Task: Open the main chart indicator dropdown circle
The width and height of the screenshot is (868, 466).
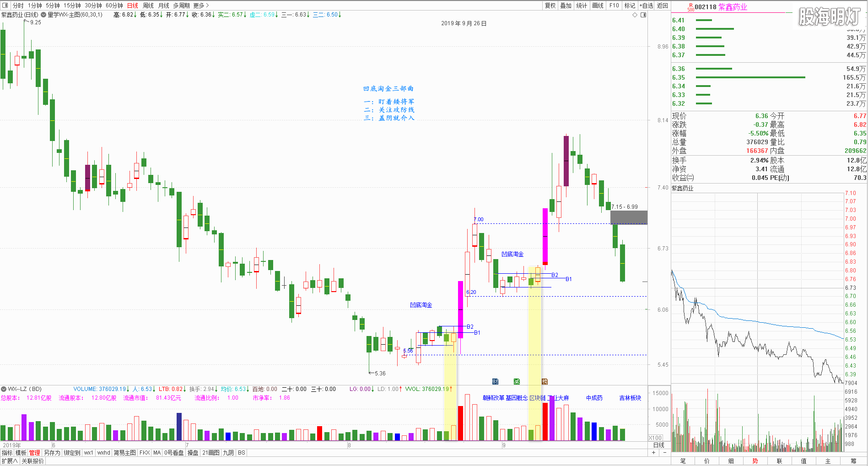Action: point(43,15)
